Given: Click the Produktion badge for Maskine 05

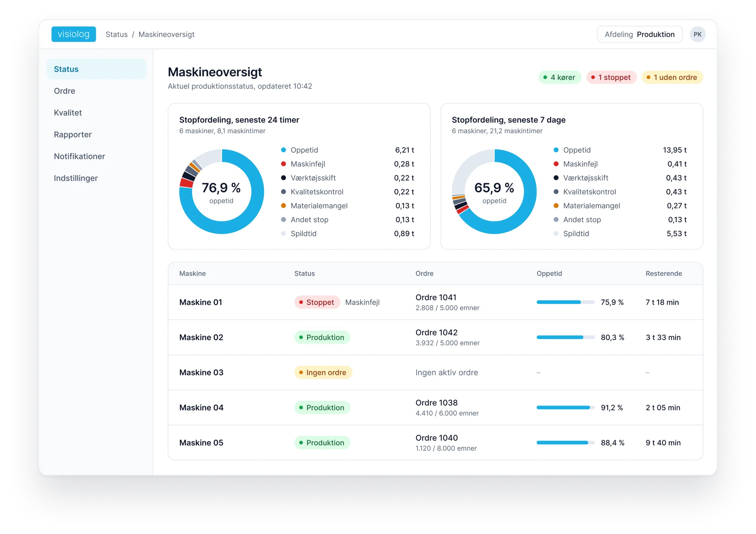Looking at the screenshot, I should [322, 443].
